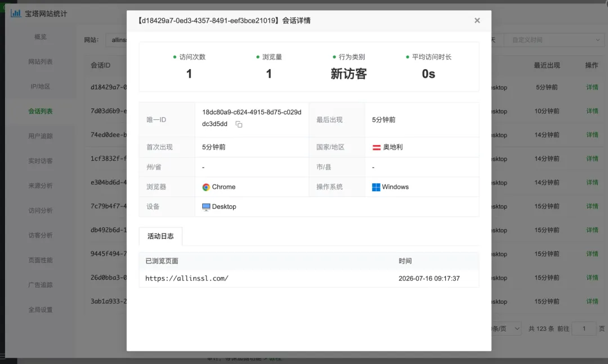
Task: Click the Austria flag icon
Action: pyautogui.click(x=376, y=147)
